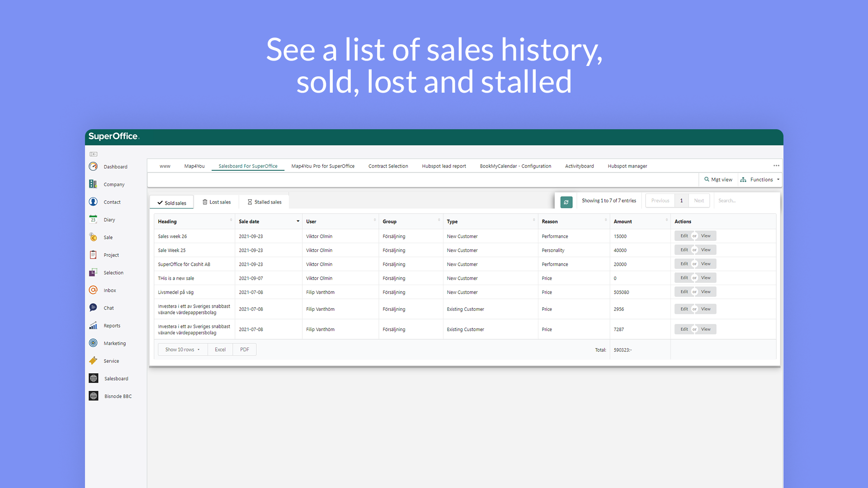The width and height of the screenshot is (868, 488).
Task: Sort by the User column
Action: click(340, 221)
